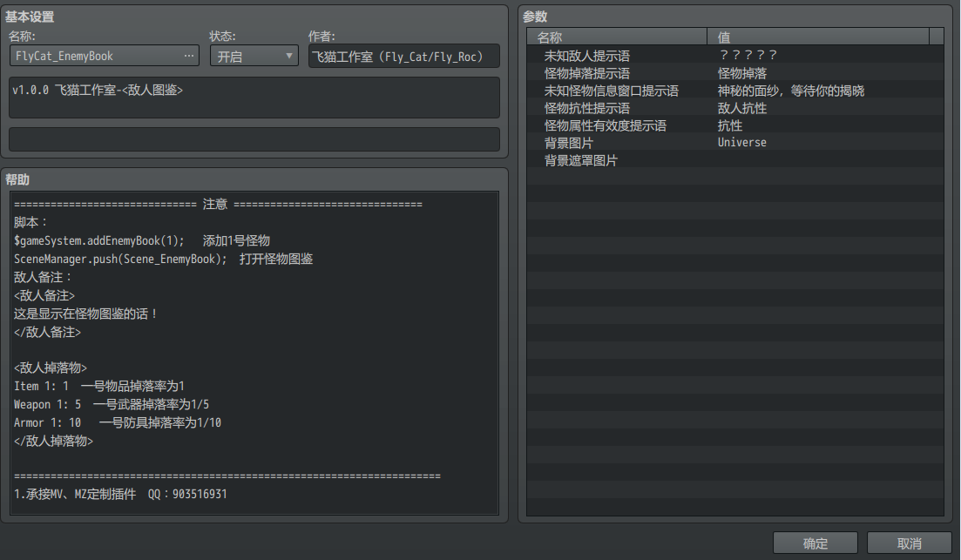
Task: Click the 作者 field with 飞猫工作室
Action: click(x=404, y=56)
